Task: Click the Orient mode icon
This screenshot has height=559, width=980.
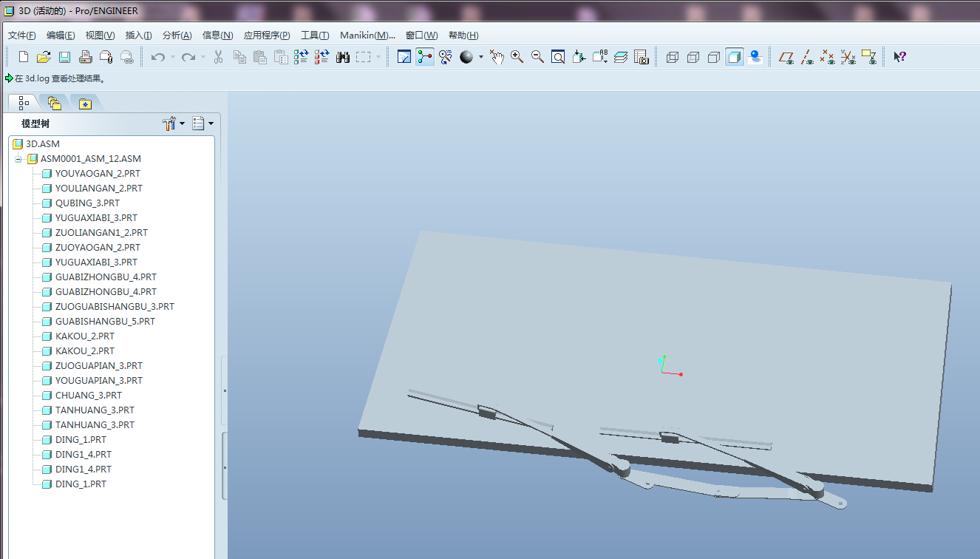Action: click(445, 57)
